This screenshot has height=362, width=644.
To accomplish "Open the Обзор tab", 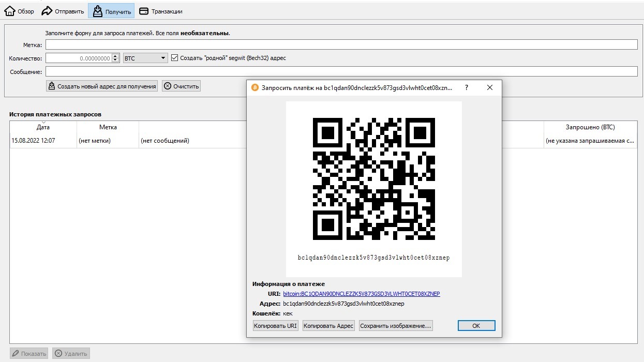I will pos(19,11).
